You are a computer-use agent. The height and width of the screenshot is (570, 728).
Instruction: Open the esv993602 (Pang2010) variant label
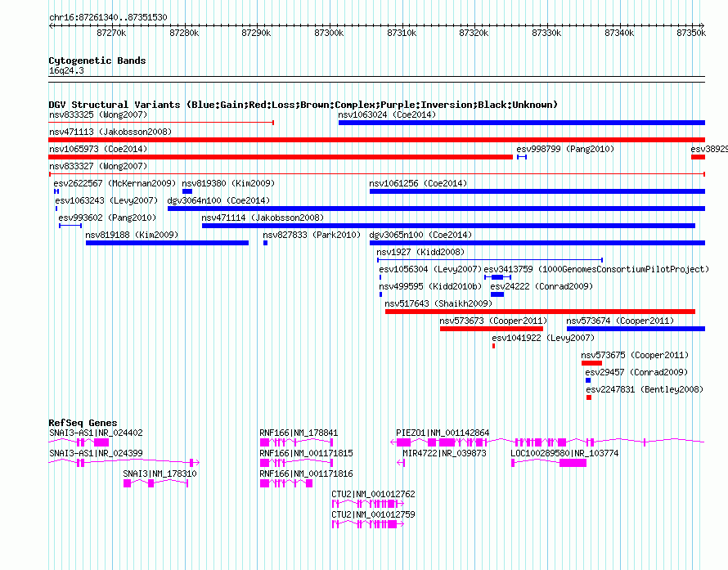107,218
